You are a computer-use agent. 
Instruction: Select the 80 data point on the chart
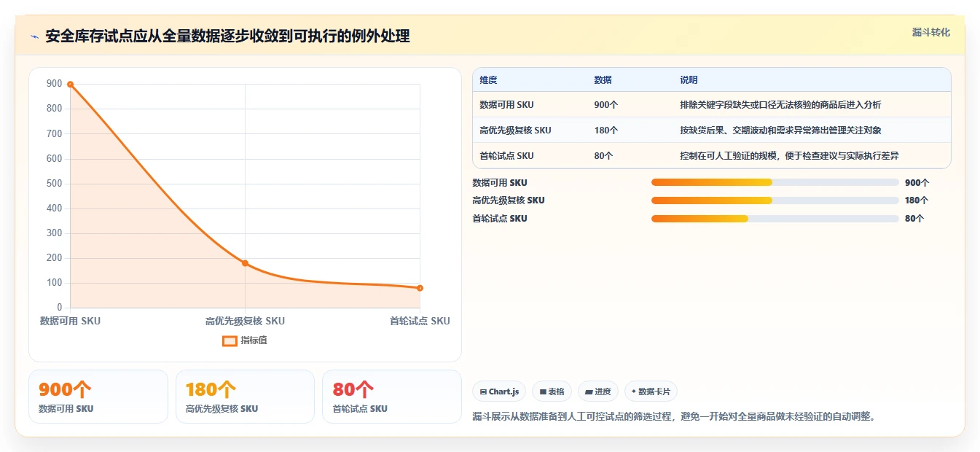pyautogui.click(x=420, y=288)
